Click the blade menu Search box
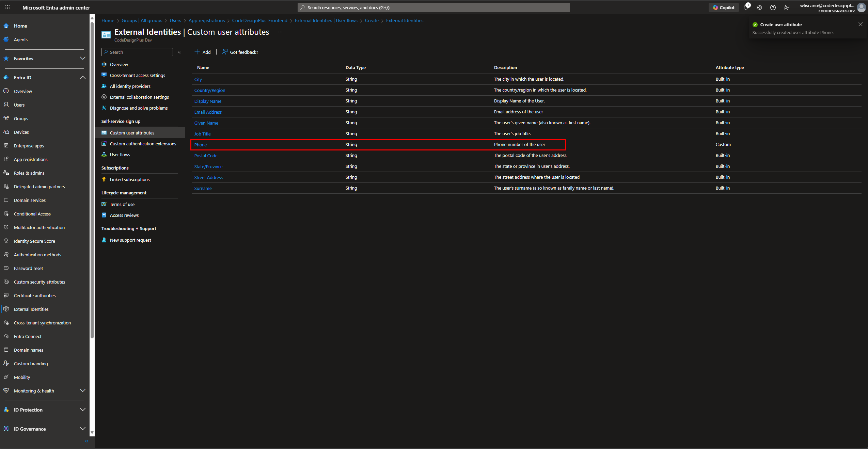Viewport: 868px width, 449px height. 137,52
